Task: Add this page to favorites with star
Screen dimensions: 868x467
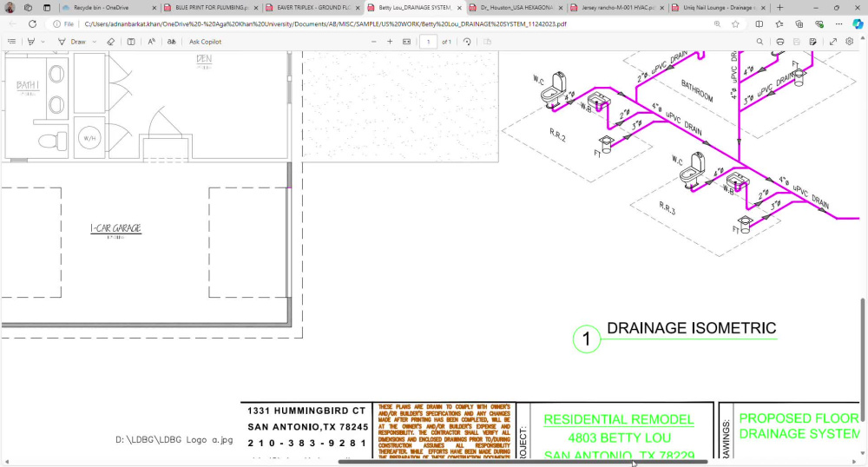Action: click(x=735, y=23)
